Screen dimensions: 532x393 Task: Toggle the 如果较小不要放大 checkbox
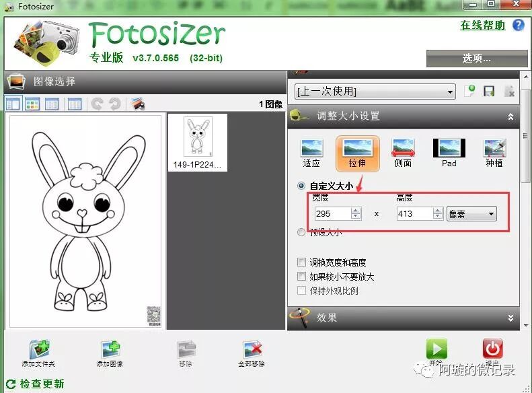point(301,277)
